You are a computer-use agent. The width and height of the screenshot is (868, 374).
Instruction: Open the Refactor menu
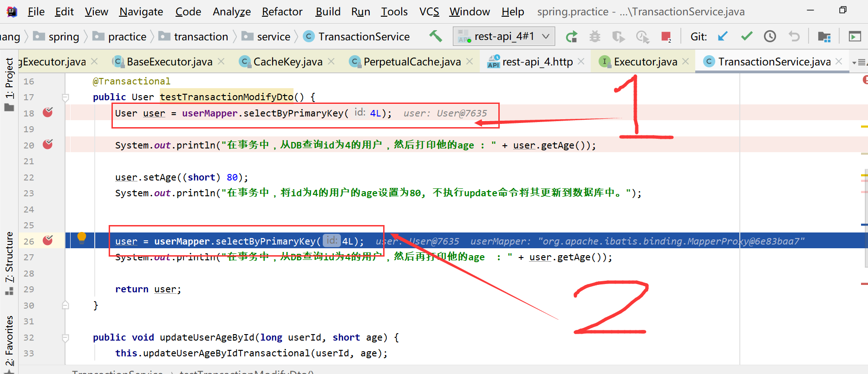pyautogui.click(x=282, y=12)
